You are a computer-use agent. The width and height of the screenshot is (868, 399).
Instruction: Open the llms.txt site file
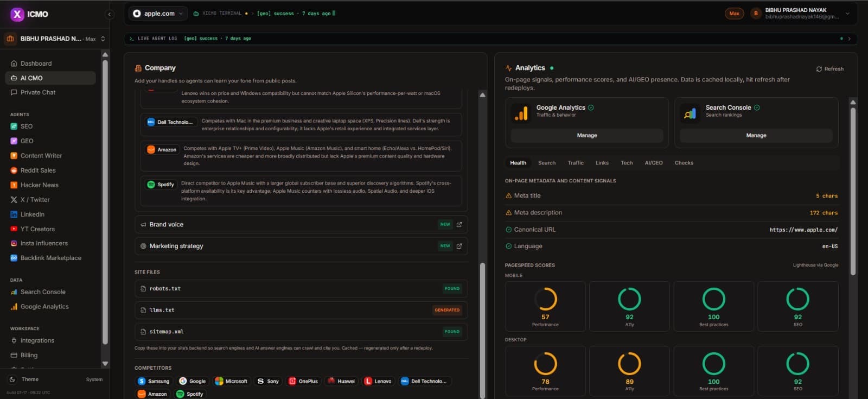point(301,311)
